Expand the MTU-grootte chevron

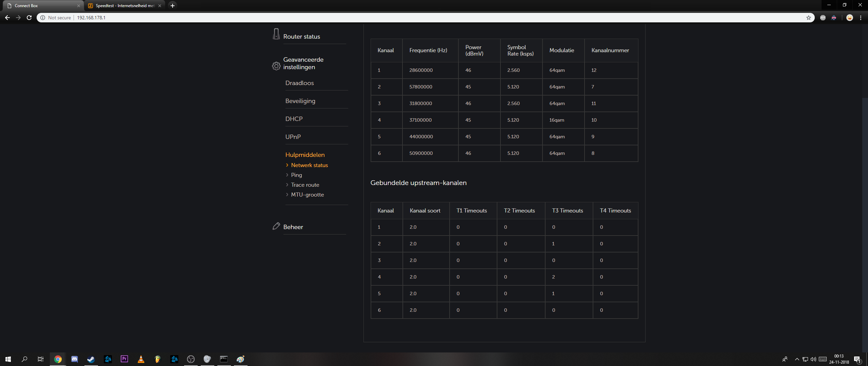tap(287, 195)
